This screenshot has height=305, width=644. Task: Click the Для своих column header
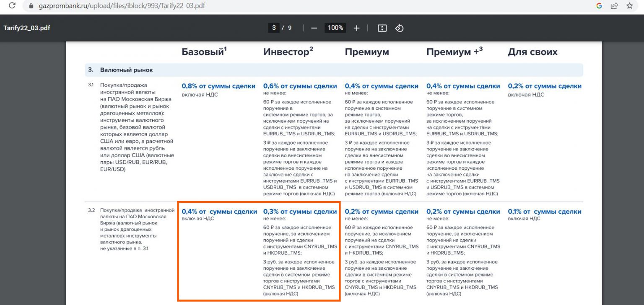(532, 52)
